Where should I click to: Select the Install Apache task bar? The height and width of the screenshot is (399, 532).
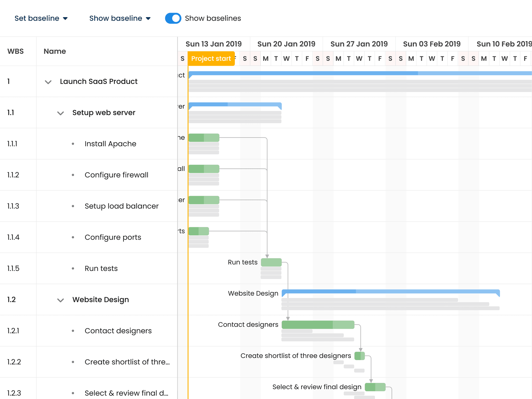(204, 138)
